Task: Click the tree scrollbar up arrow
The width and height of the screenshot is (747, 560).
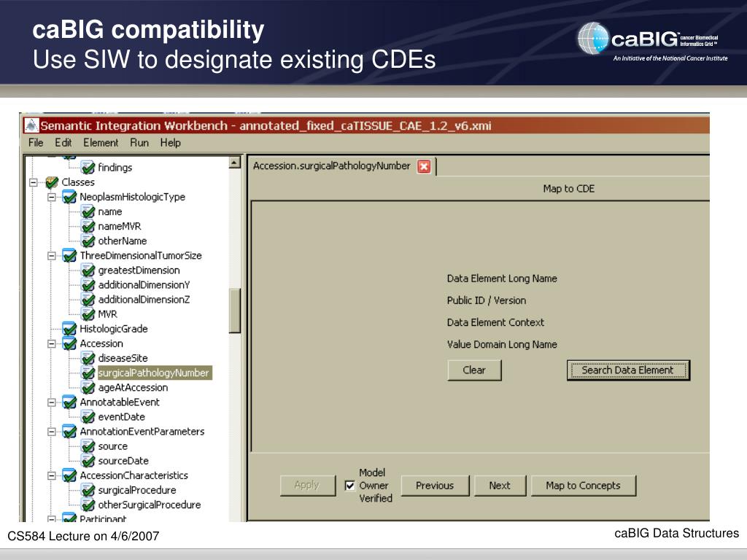Action: pyautogui.click(x=234, y=163)
